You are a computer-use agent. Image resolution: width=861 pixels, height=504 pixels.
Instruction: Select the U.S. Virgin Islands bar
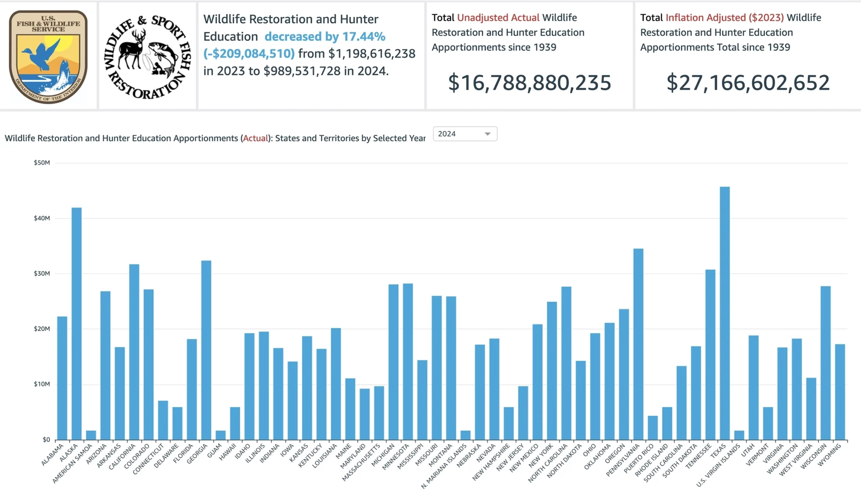point(739,435)
